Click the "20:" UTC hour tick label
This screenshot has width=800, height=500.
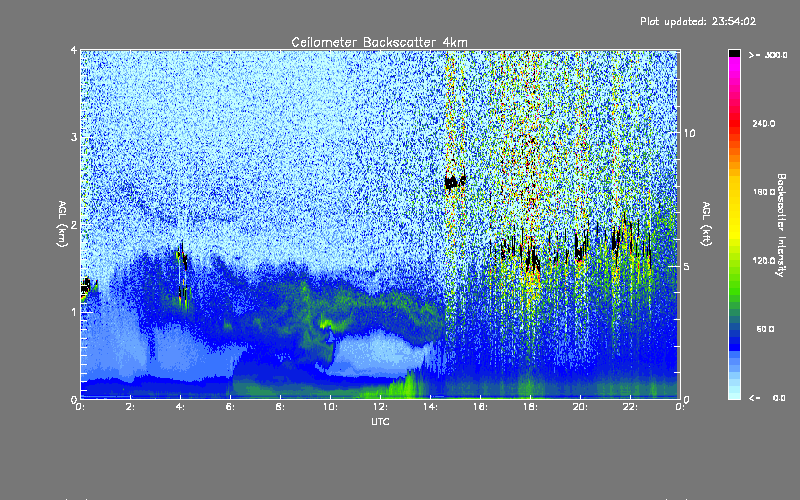tap(580, 407)
